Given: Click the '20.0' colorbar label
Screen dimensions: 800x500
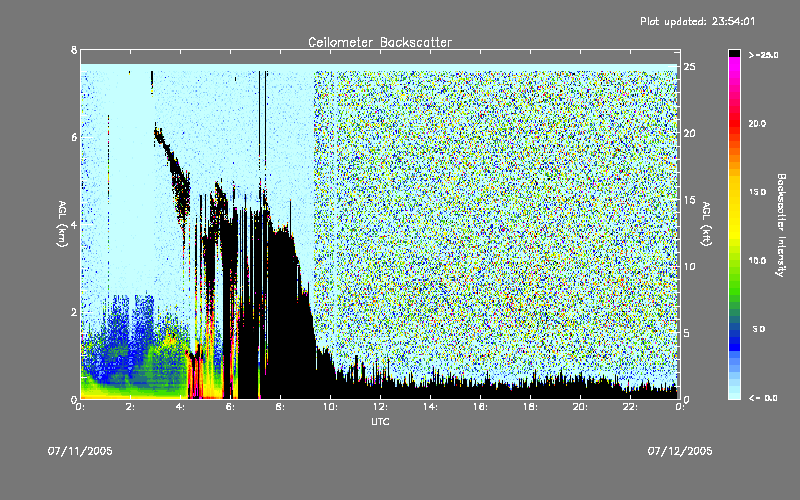Looking at the screenshot, I should pos(757,124).
